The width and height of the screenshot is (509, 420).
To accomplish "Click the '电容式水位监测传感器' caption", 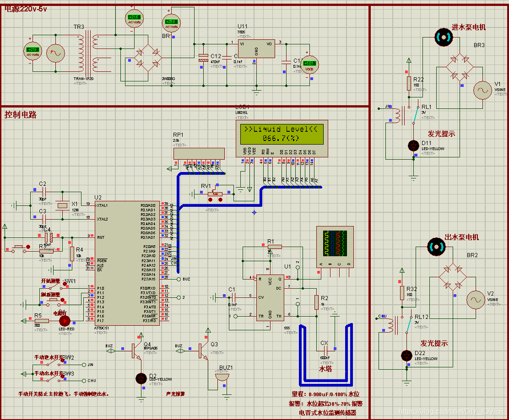I will pyautogui.click(x=328, y=413).
